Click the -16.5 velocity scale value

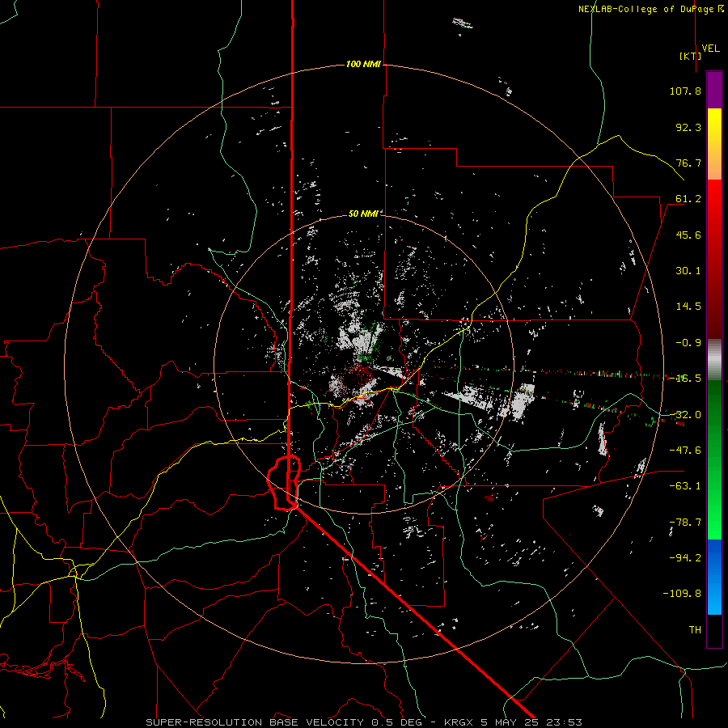point(685,379)
